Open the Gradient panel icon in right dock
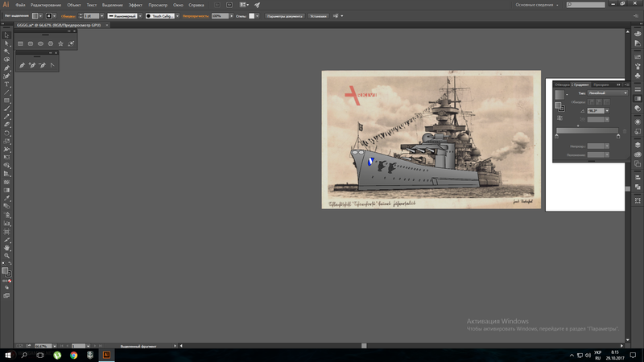The image size is (644, 362). pyautogui.click(x=638, y=99)
